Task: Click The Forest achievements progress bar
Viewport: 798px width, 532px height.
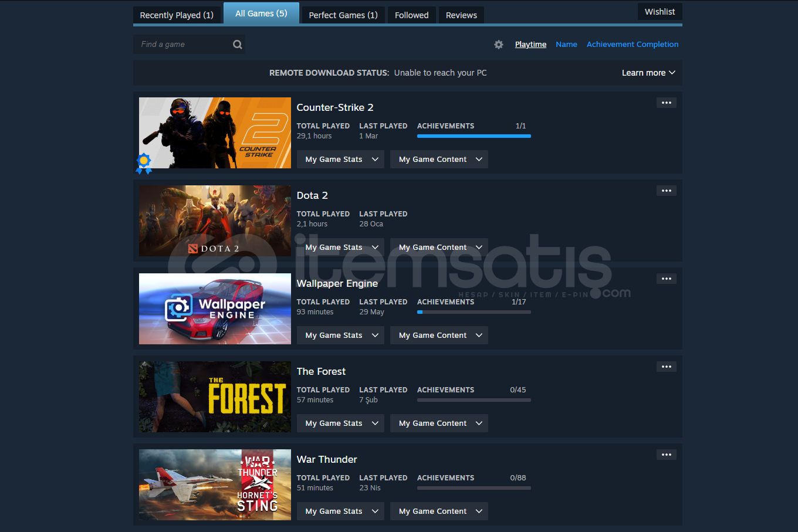Action: 474,400
